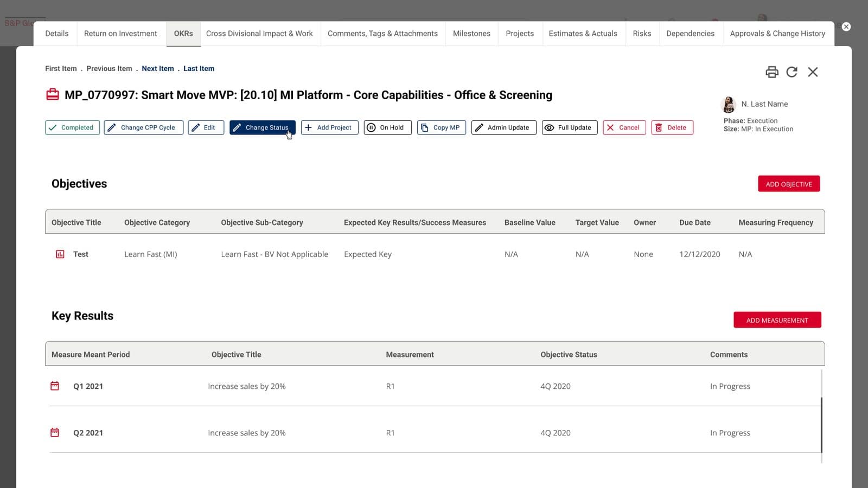Go to Comments, Tags & Attachments tab

[382, 34]
